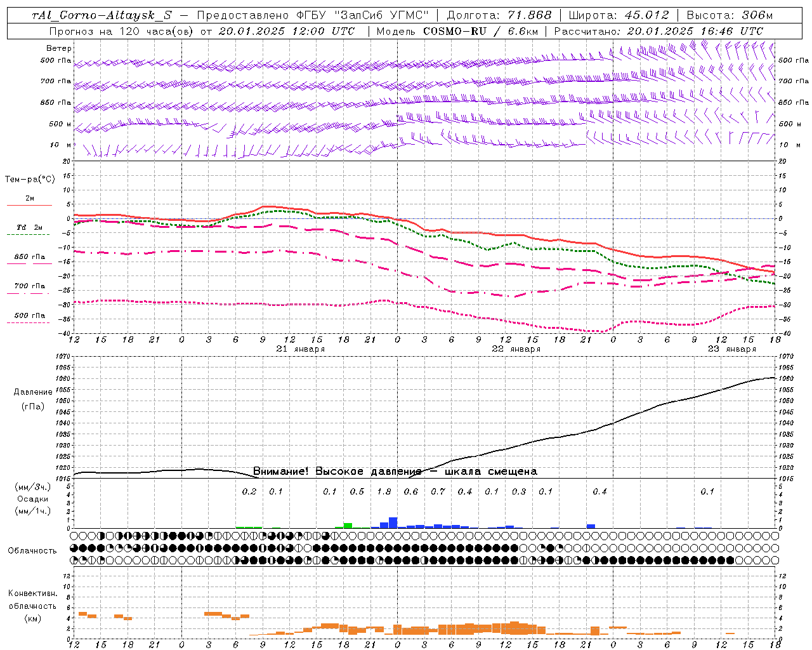The width and height of the screenshot is (812, 650).
Task: Click the tallest blue precipitation bar
Action: (x=393, y=523)
